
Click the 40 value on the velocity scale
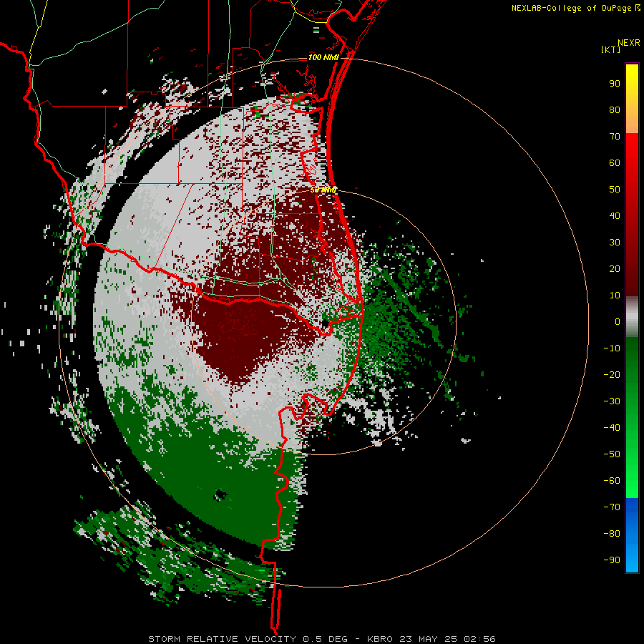point(615,215)
